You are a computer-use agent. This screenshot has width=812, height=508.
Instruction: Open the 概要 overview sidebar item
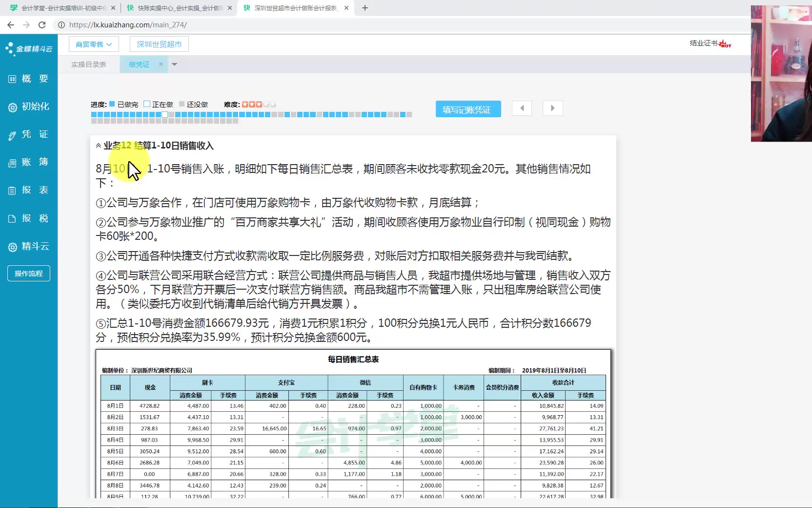click(28, 79)
